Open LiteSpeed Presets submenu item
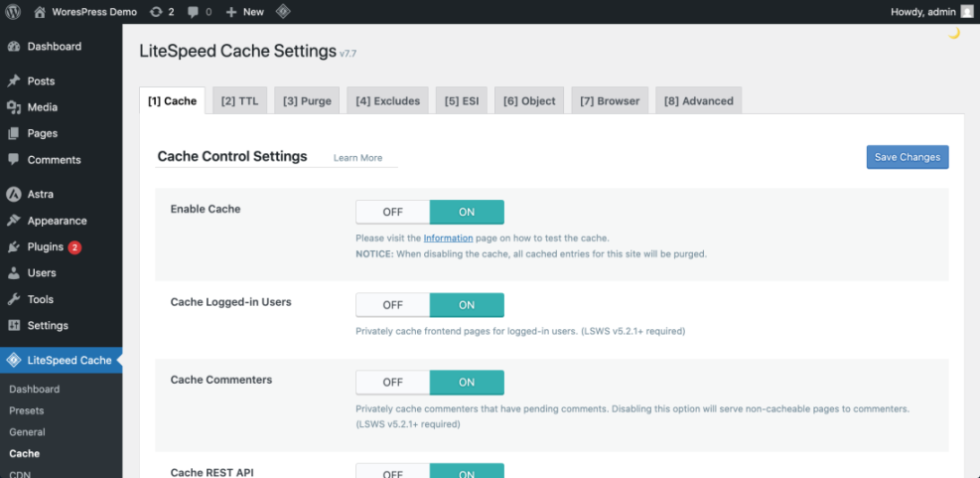The image size is (980, 478). tap(26, 411)
